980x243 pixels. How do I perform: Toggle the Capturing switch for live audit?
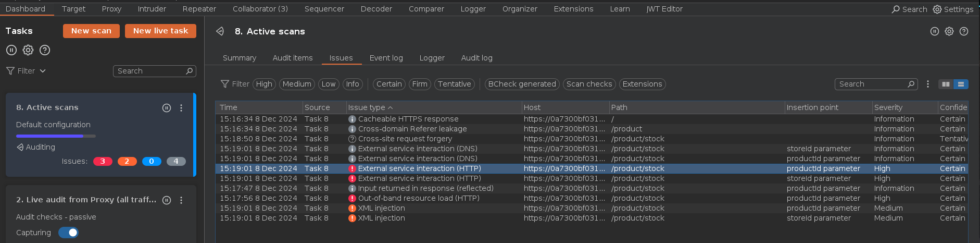tap(69, 233)
